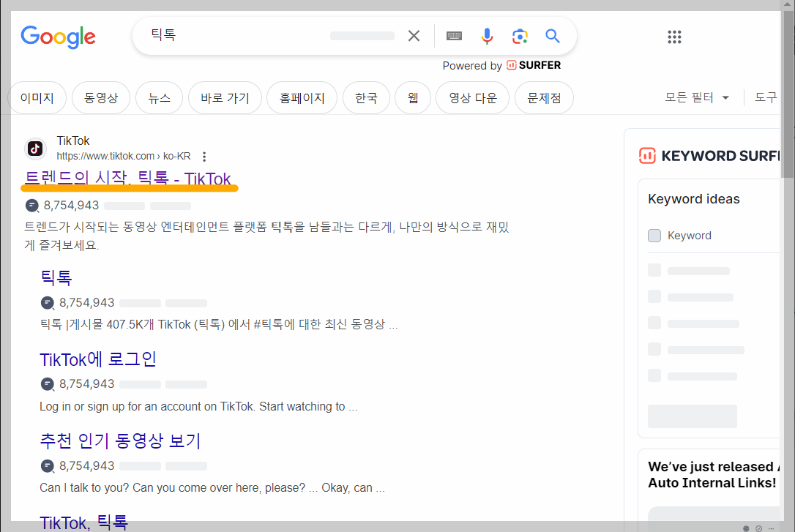Run search with magnifier icon

pyautogui.click(x=553, y=36)
